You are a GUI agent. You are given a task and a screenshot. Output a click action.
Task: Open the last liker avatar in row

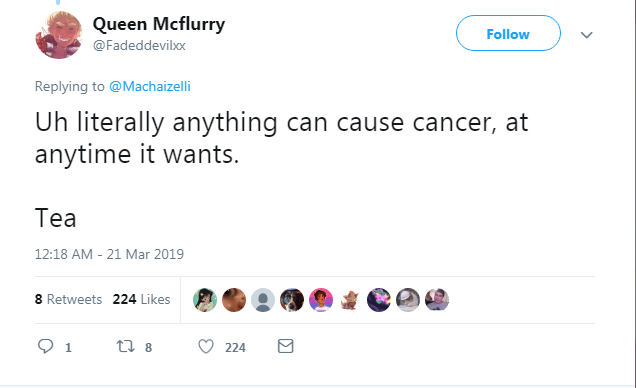437,300
